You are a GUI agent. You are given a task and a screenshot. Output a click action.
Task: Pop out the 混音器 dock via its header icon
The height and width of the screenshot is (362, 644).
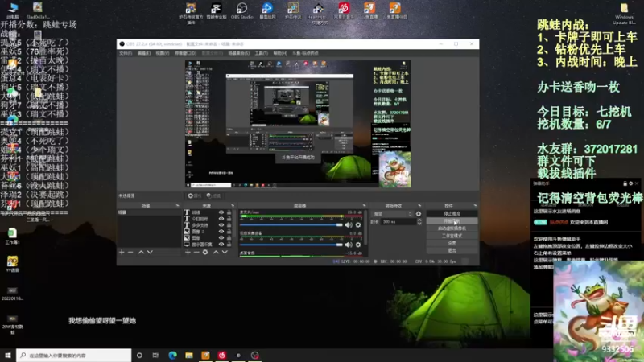(364, 205)
